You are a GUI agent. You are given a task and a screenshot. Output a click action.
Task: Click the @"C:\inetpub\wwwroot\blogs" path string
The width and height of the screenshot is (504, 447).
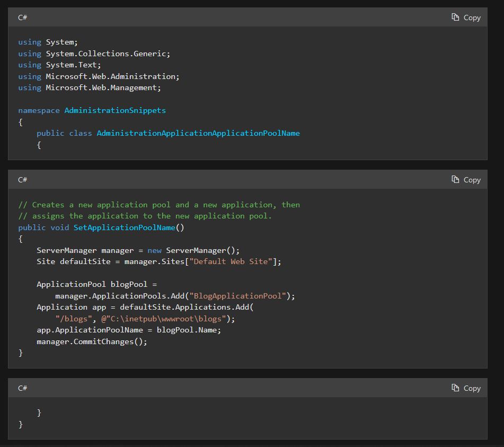tap(164, 319)
